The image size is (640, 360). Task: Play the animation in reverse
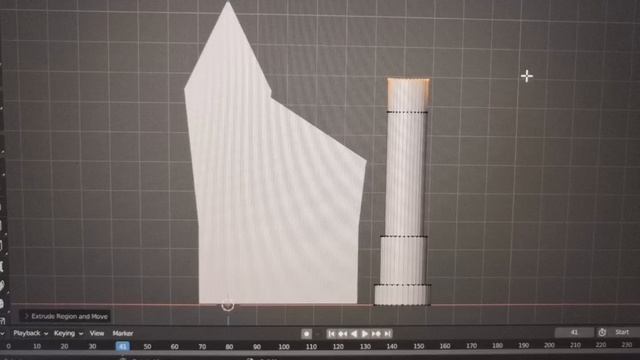(354, 334)
